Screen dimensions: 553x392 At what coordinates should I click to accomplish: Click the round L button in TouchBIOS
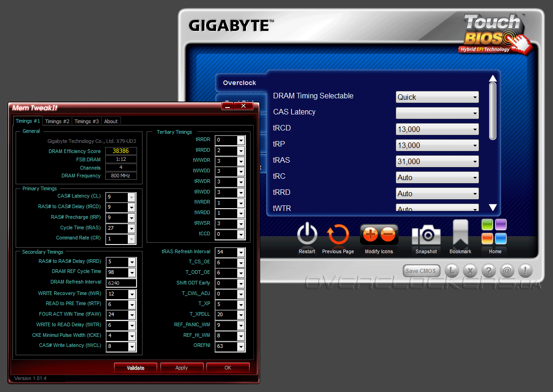pos(452,271)
